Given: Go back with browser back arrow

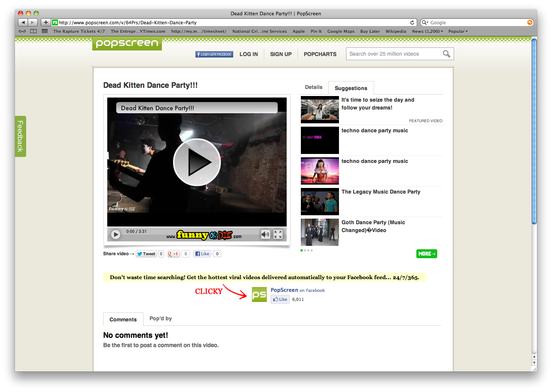Looking at the screenshot, I should [23, 22].
